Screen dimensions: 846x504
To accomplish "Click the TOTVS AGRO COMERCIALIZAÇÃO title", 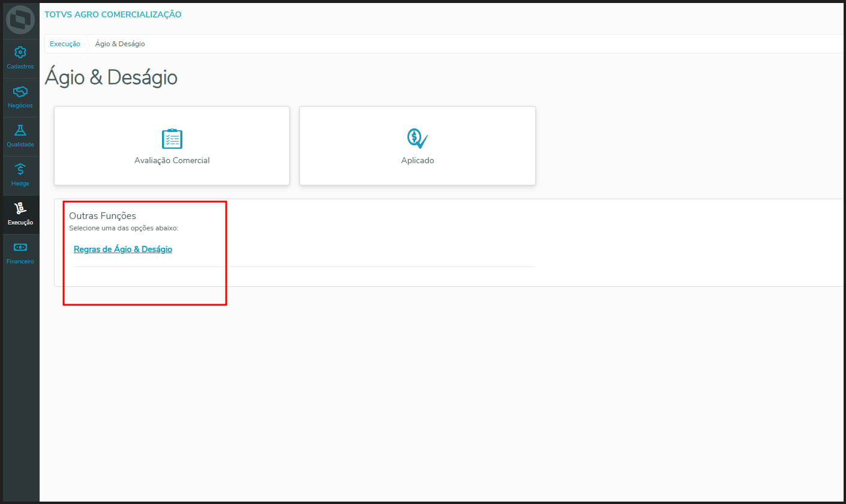I will coord(113,14).
